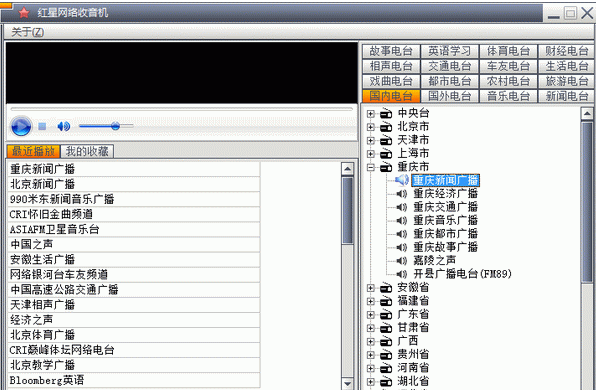Click the blue play button
This screenshot has width=596, height=390.
(21, 126)
